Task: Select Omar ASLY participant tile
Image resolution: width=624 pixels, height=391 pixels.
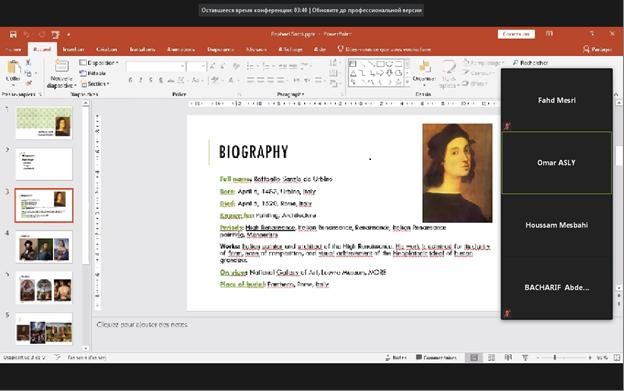Action: pyautogui.click(x=556, y=163)
